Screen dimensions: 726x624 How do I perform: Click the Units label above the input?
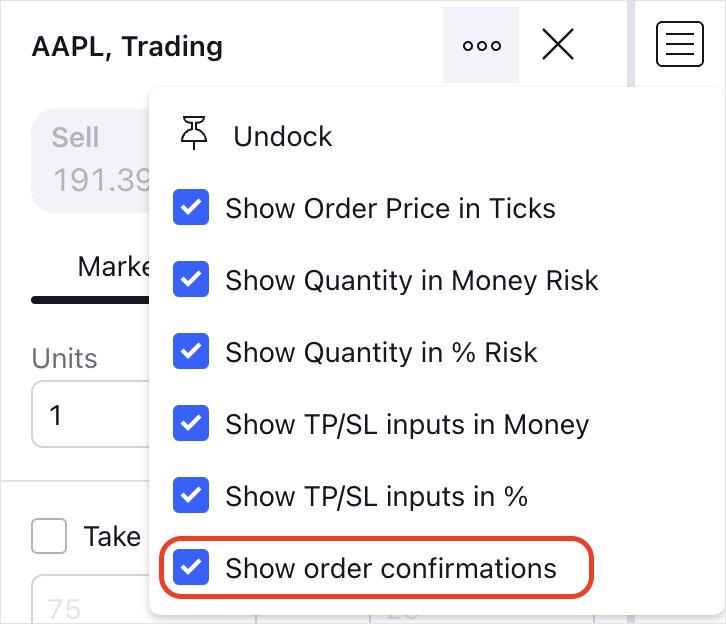coord(64,358)
